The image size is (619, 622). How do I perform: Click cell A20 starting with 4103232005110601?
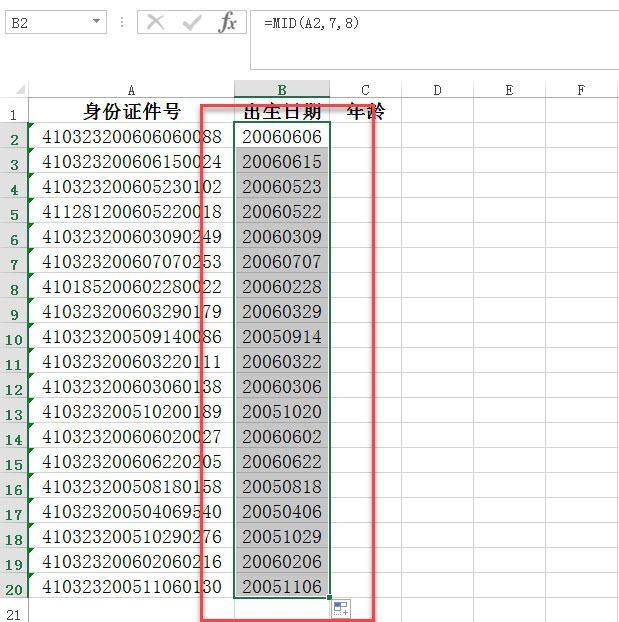point(131,586)
